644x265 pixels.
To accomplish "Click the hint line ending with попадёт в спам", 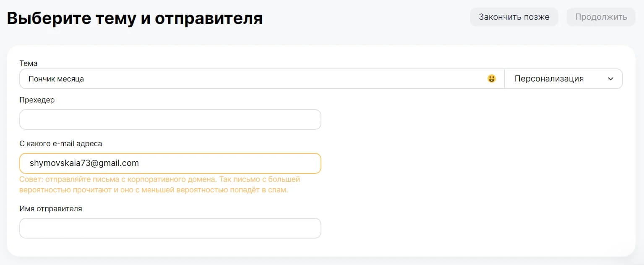I will (154, 190).
